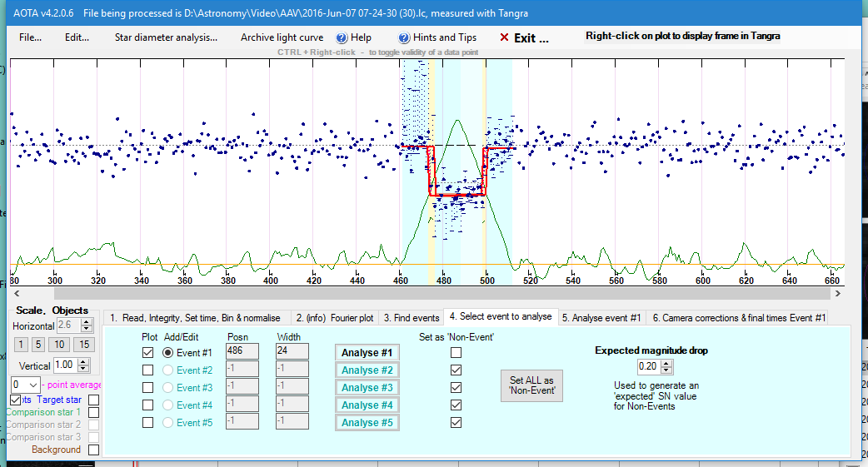Click the plot scrollbar left arrow
The width and height of the screenshot is (868, 467).
point(17,293)
